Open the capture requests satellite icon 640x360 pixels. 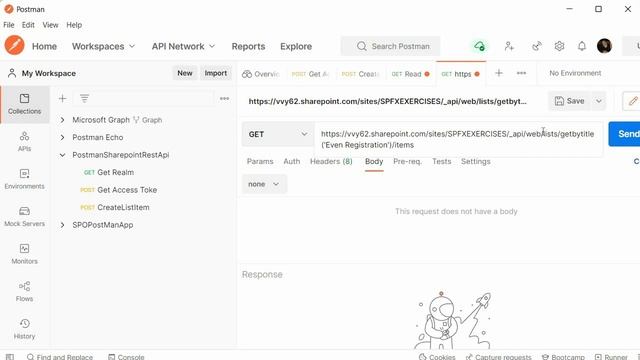click(x=537, y=46)
